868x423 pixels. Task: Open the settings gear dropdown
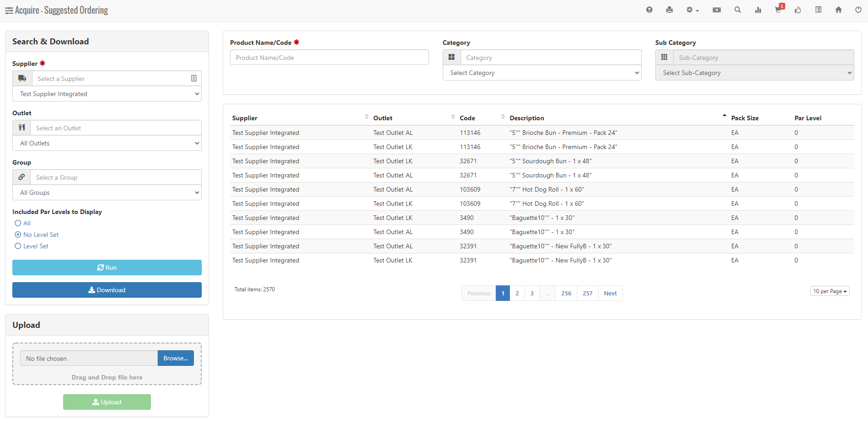[x=692, y=10]
